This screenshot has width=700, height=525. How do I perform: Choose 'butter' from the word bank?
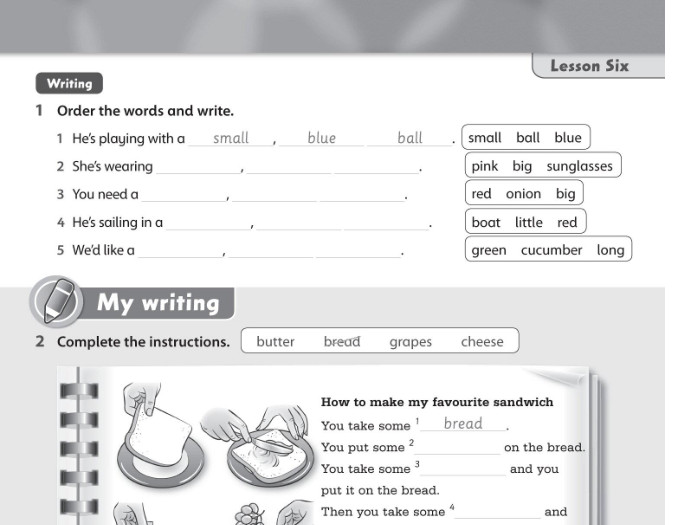[275, 342]
